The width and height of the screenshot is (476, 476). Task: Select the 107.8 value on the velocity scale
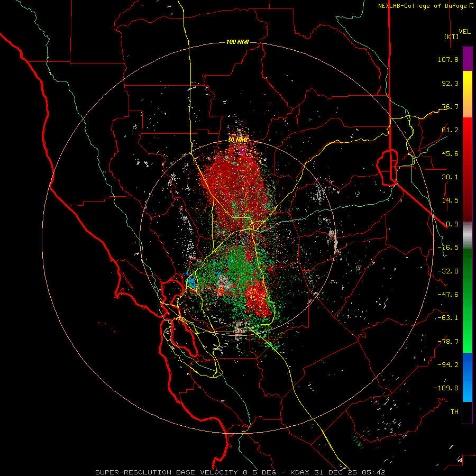[x=448, y=59]
